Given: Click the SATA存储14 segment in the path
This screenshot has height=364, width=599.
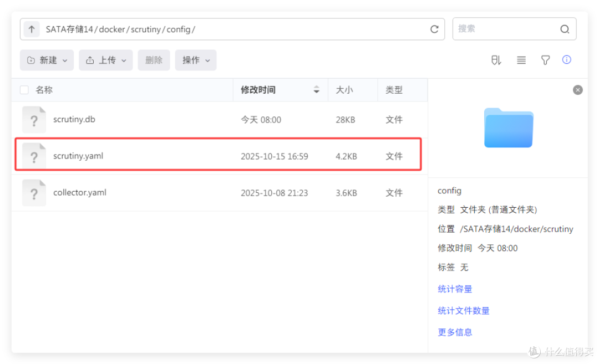Looking at the screenshot, I should coord(69,29).
